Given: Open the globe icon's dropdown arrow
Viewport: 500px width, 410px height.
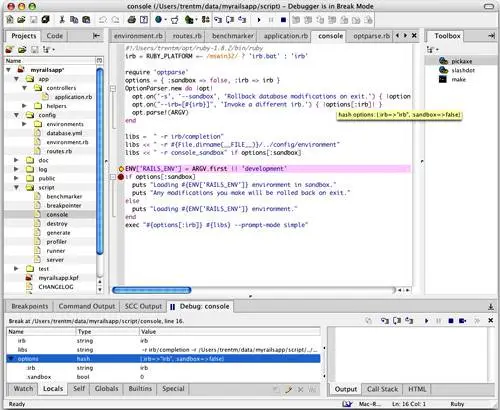Looking at the screenshot, I should (166, 20).
